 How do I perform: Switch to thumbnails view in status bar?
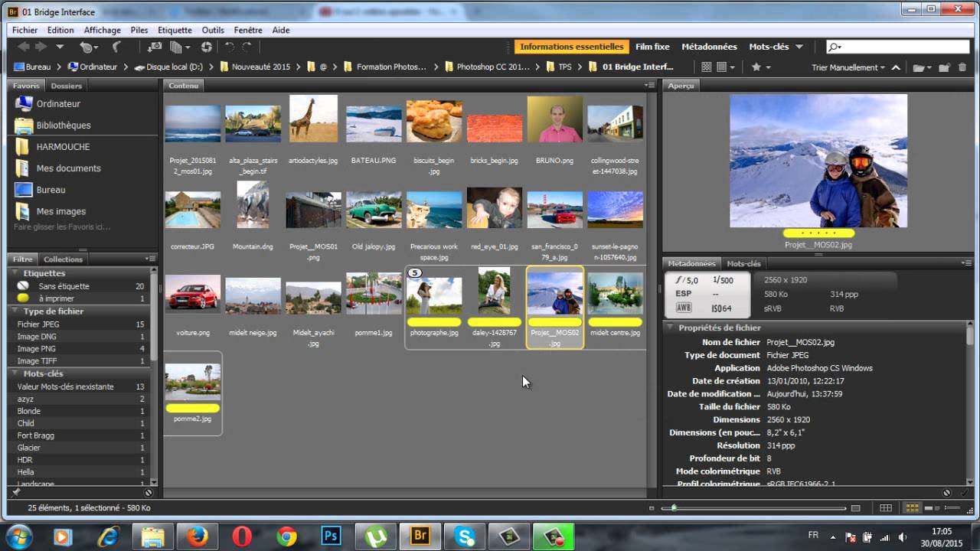912,508
